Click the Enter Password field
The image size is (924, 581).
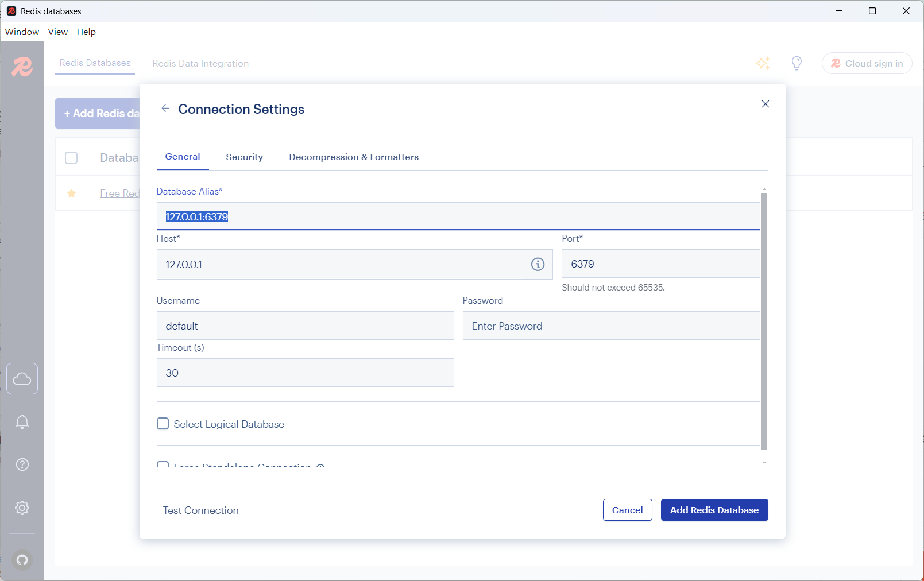pos(612,326)
